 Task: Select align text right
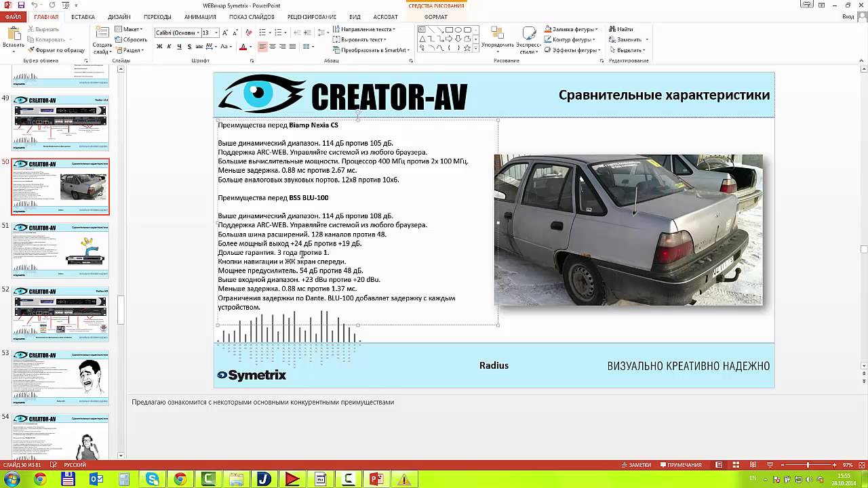click(x=282, y=47)
